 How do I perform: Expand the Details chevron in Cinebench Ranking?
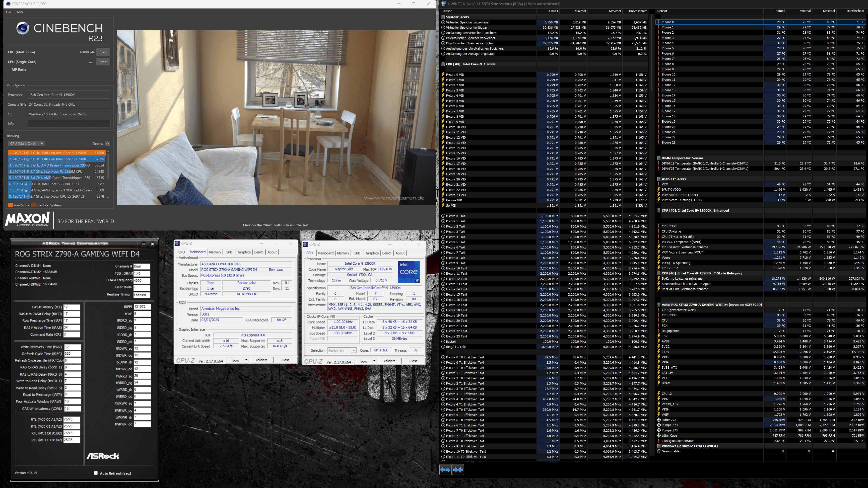coord(108,144)
